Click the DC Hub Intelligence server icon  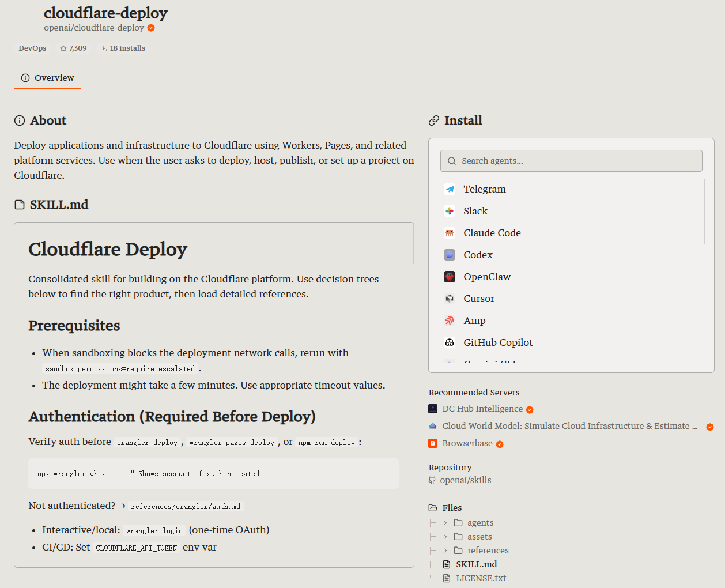click(433, 409)
